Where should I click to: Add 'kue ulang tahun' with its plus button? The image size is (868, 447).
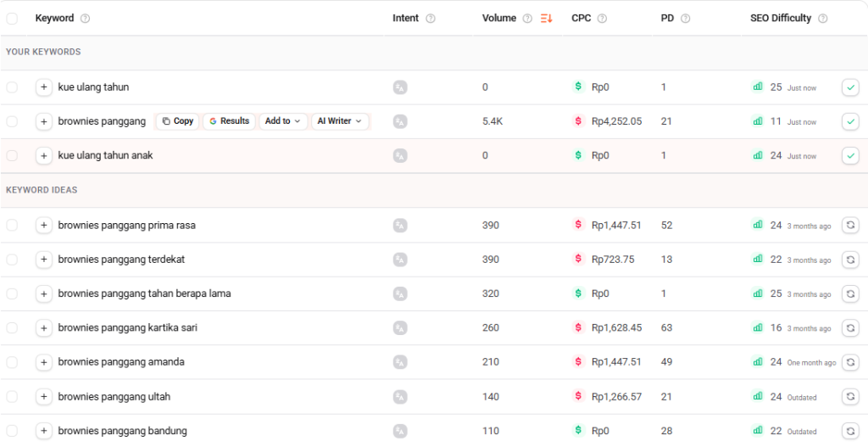point(44,87)
